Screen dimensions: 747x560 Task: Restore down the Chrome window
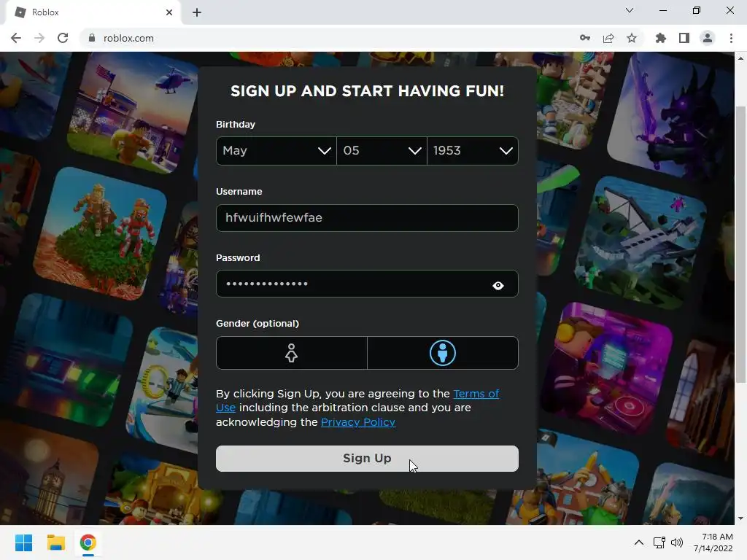pos(697,10)
